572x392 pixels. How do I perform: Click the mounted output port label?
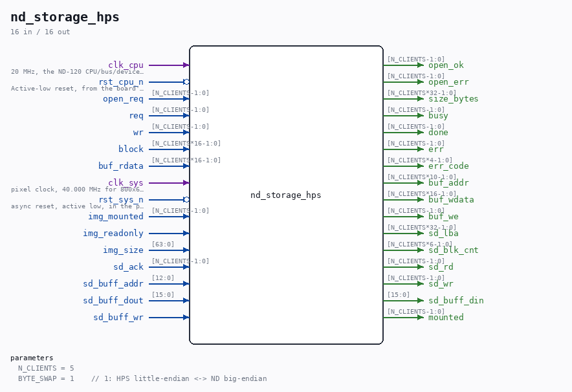446,317
